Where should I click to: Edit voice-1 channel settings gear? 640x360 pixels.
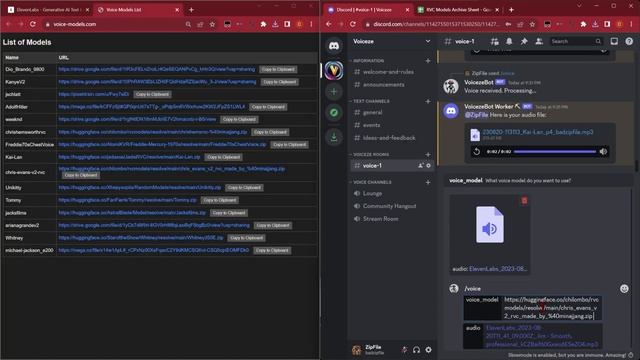pyautogui.click(x=428, y=166)
